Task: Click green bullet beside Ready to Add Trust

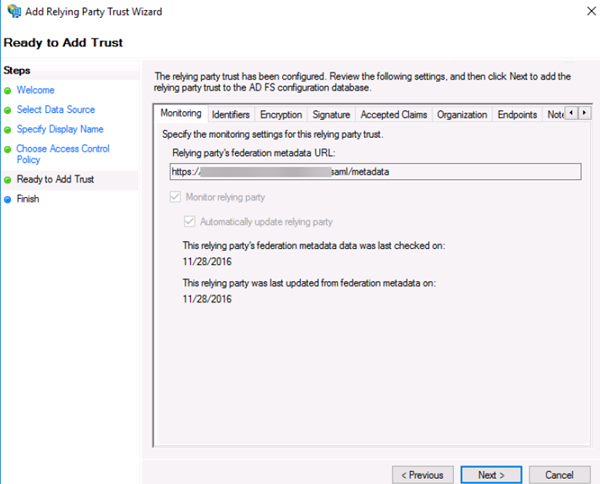Action: (x=7, y=180)
